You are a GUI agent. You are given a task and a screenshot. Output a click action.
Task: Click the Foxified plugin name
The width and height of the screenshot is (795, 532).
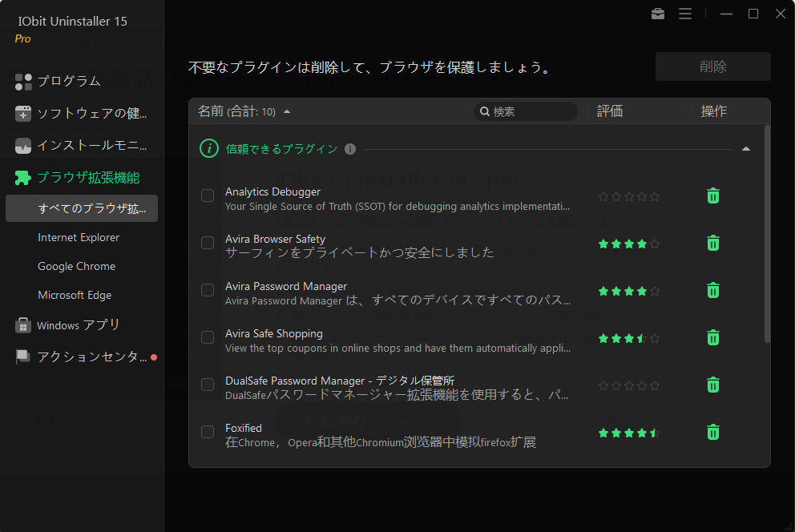244,428
